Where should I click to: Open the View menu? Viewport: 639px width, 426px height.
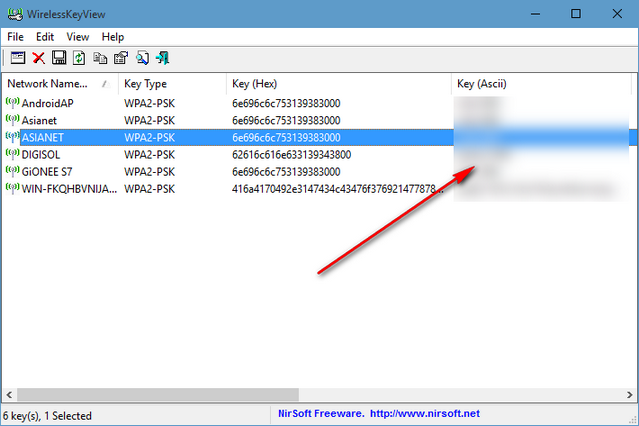tap(78, 37)
